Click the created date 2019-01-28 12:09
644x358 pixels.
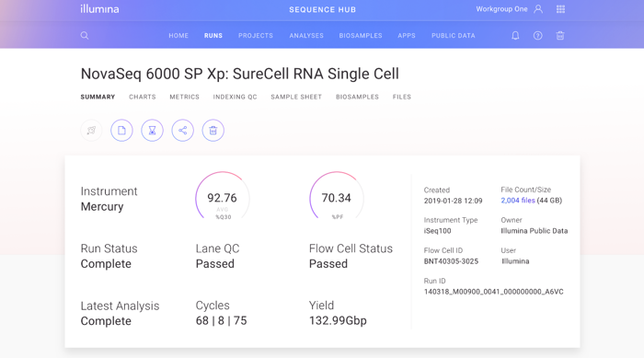[453, 201]
